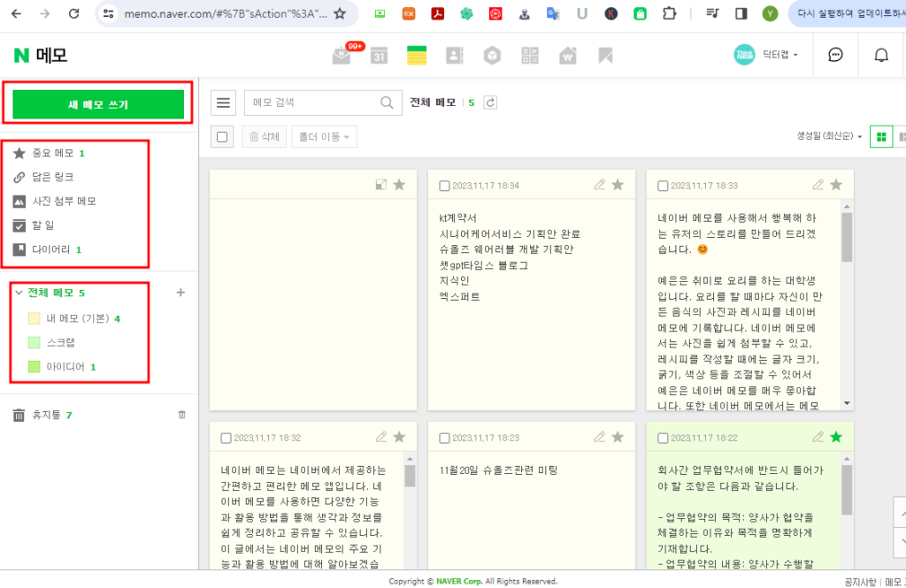Edit the 18:32 memo with pencil
The height and width of the screenshot is (588, 906).
(381, 438)
